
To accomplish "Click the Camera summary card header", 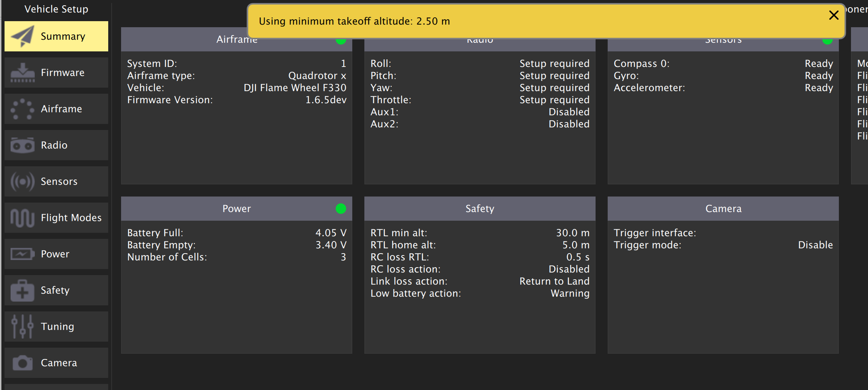I will point(723,209).
